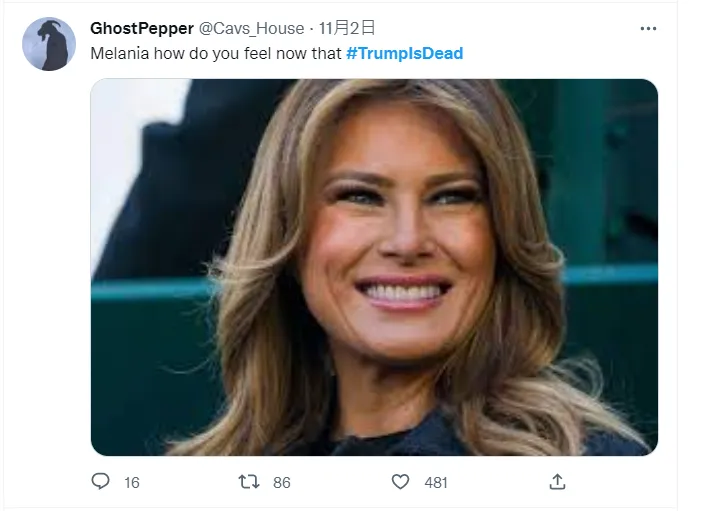Image resolution: width=711 pixels, height=511 pixels.
Task: Open the #TrumpIsDead hashtag link
Action: pos(404,53)
